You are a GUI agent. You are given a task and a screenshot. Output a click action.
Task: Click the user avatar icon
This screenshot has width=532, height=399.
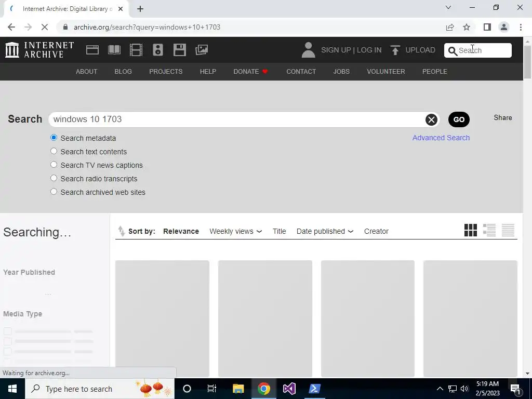[308, 50]
